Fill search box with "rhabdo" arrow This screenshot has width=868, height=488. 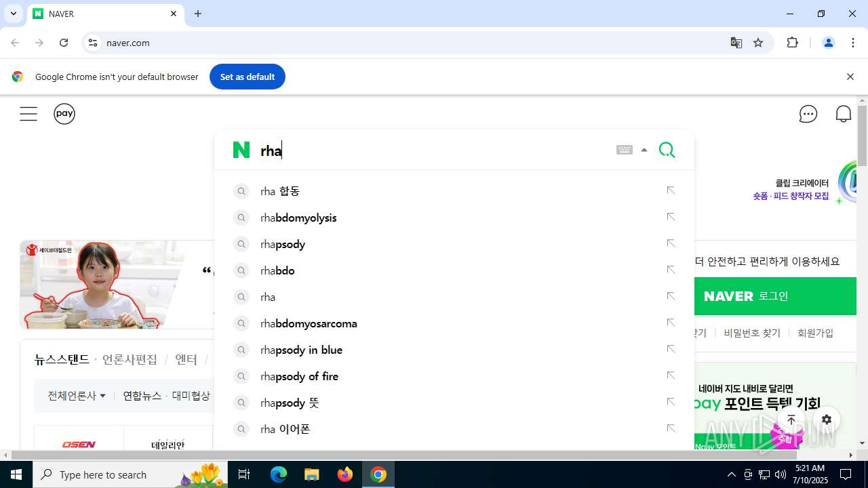671,270
